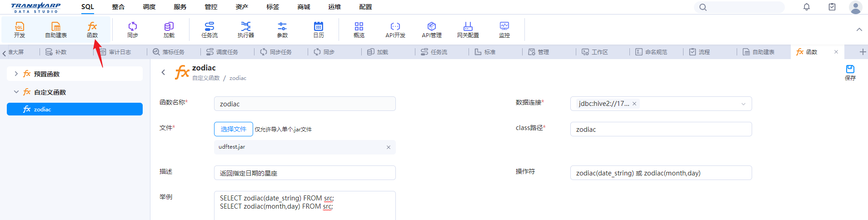Select zodiac in the function tree
The height and width of the screenshot is (220, 868).
coord(75,109)
